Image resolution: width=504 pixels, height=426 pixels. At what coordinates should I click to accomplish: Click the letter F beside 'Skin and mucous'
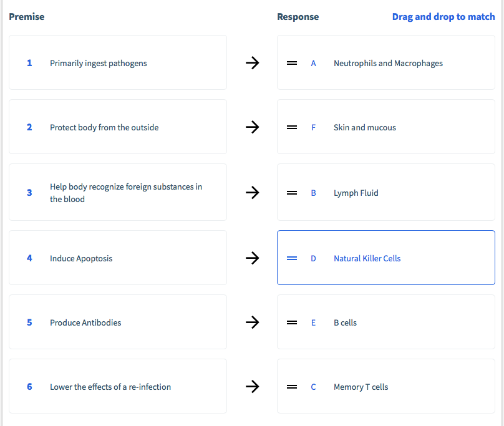click(313, 127)
